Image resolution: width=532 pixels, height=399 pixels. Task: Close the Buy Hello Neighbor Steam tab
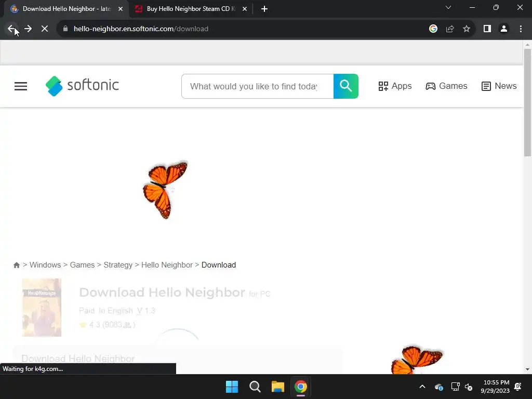click(x=245, y=9)
